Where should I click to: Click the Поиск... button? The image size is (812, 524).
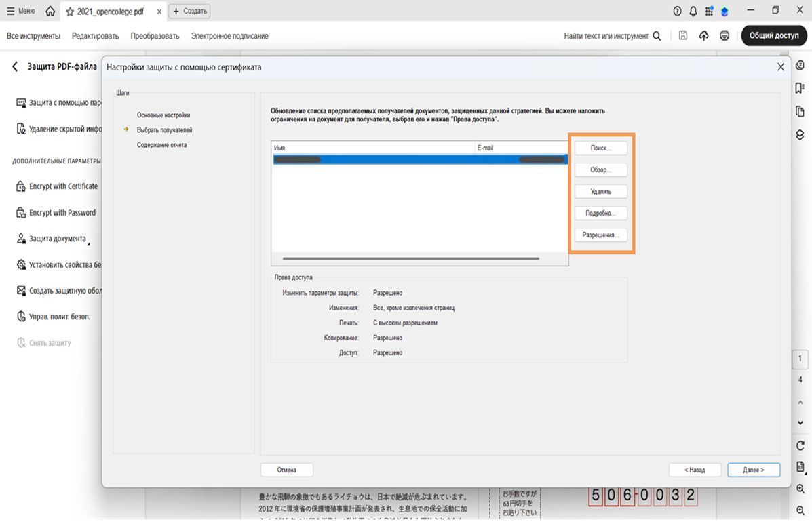pyautogui.click(x=601, y=148)
